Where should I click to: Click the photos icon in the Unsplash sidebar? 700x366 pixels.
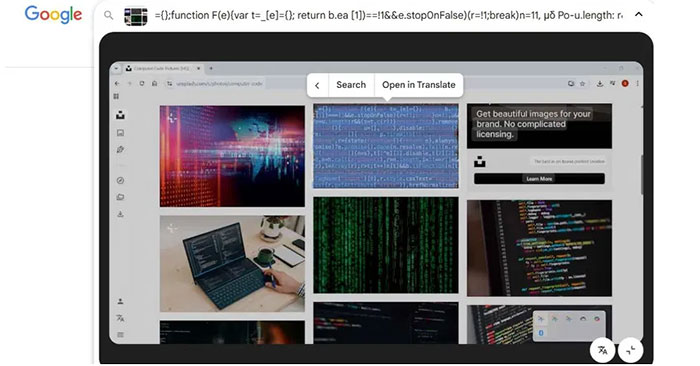121,133
